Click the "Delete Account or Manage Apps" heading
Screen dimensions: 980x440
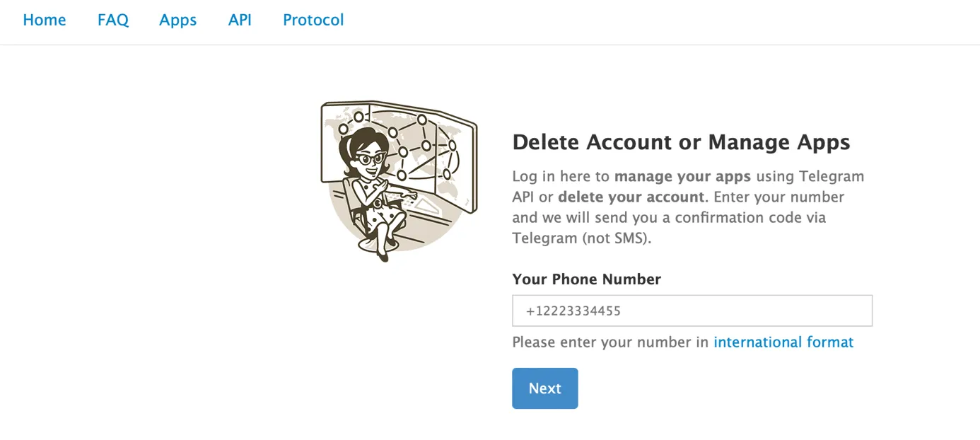pyautogui.click(x=681, y=142)
